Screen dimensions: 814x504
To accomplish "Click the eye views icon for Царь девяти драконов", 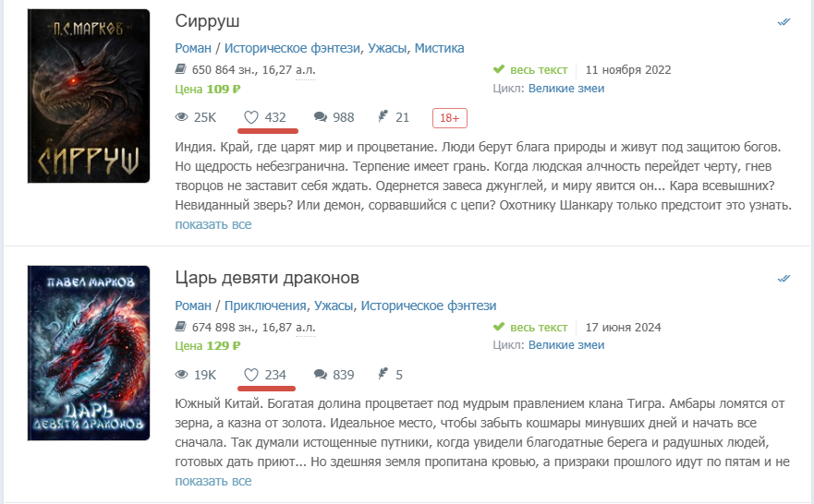I will click(182, 375).
